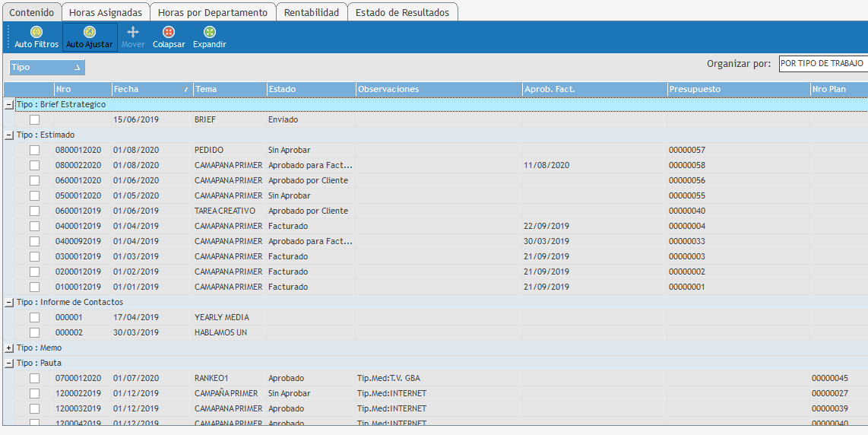Collapse the Tipo : Estimado group
This screenshot has height=435, width=868.
tap(9, 135)
